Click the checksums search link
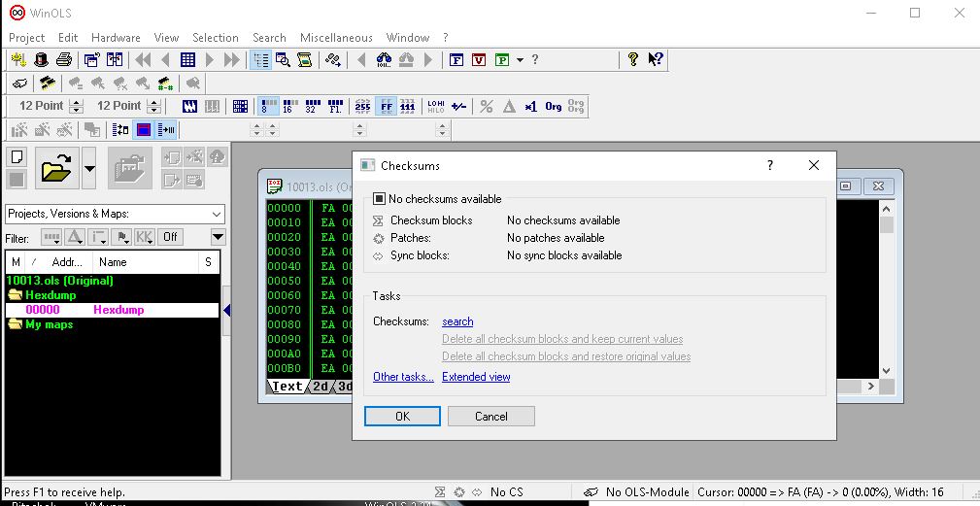 pos(457,321)
